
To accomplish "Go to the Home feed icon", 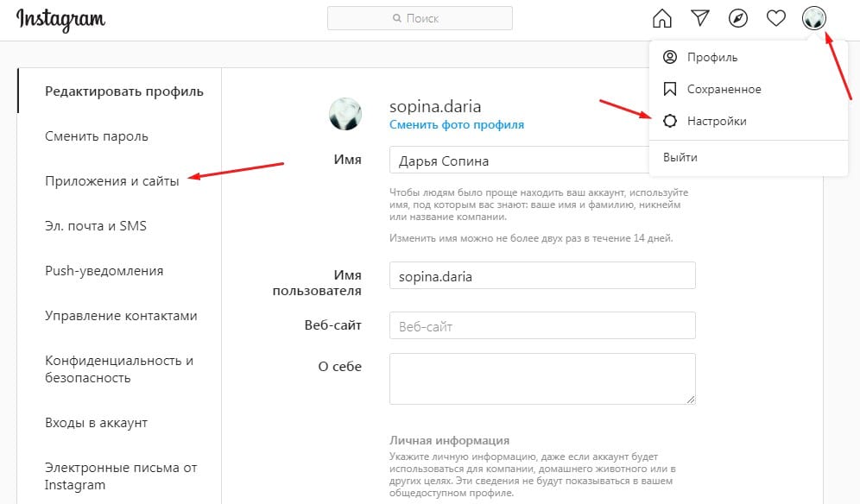I will (662, 18).
